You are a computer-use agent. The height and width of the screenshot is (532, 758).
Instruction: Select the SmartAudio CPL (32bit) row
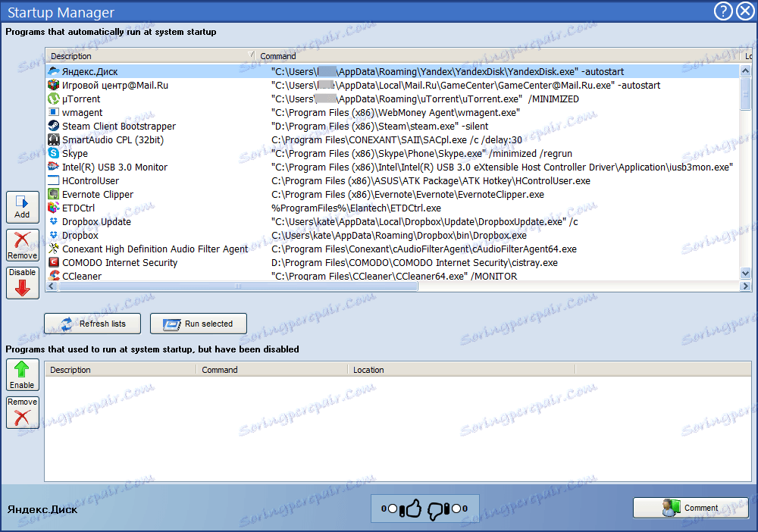pyautogui.click(x=393, y=139)
